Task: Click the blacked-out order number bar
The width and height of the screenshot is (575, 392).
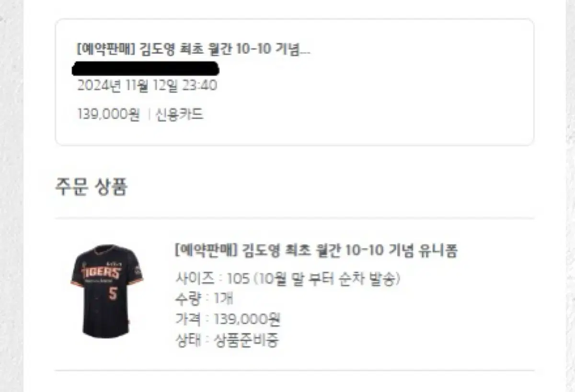Action: point(145,69)
